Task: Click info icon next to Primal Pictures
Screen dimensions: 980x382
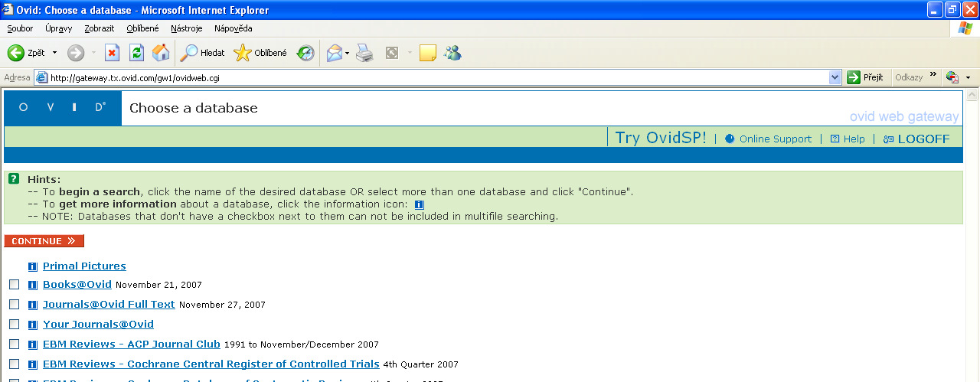Action: pos(33,266)
